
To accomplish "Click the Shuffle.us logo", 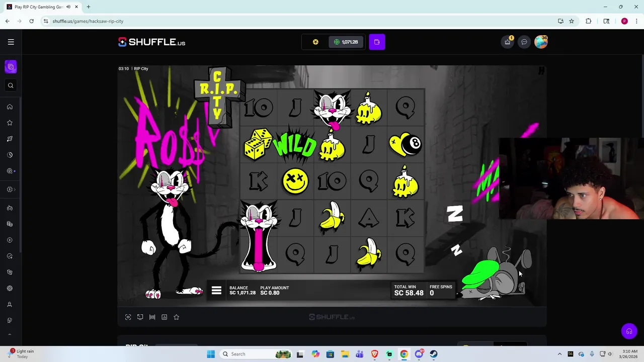I will [151, 42].
